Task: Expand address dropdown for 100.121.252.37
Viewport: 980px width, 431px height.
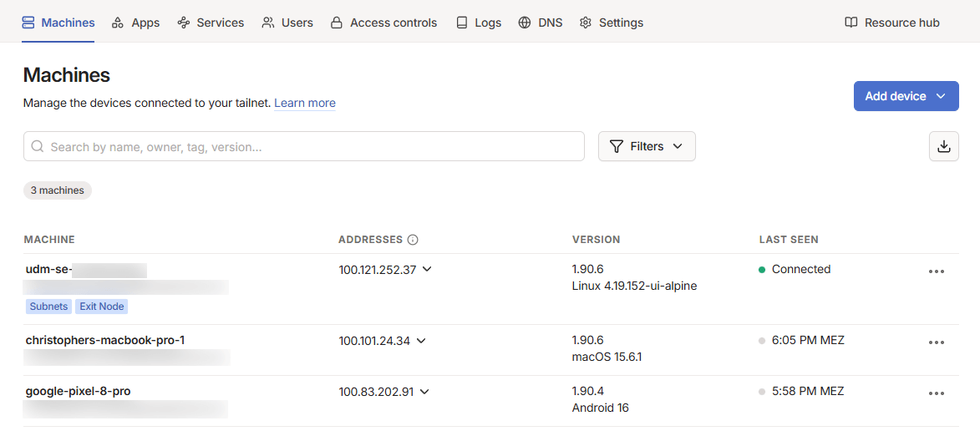Action: coord(427,270)
